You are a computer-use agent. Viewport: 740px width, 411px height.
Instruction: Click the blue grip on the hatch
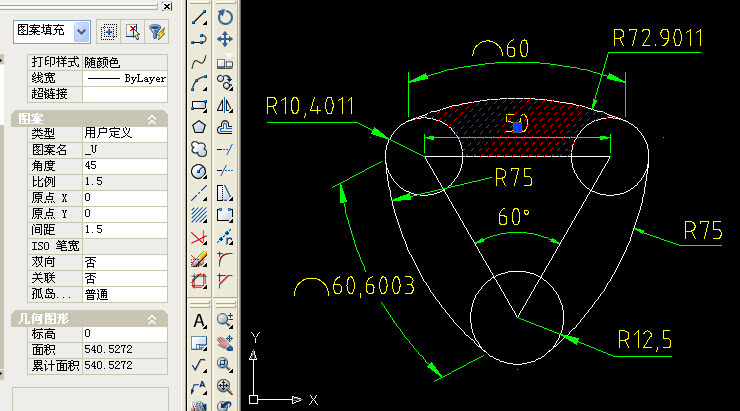click(x=518, y=127)
